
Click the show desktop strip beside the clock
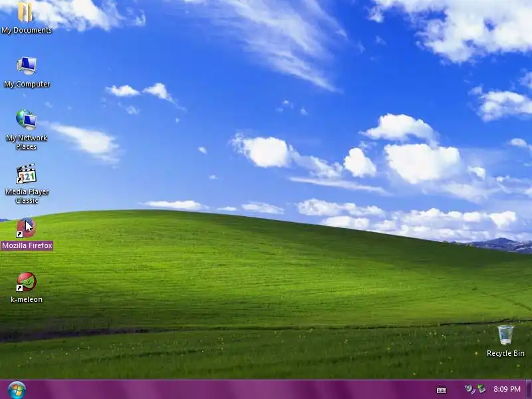529,390
